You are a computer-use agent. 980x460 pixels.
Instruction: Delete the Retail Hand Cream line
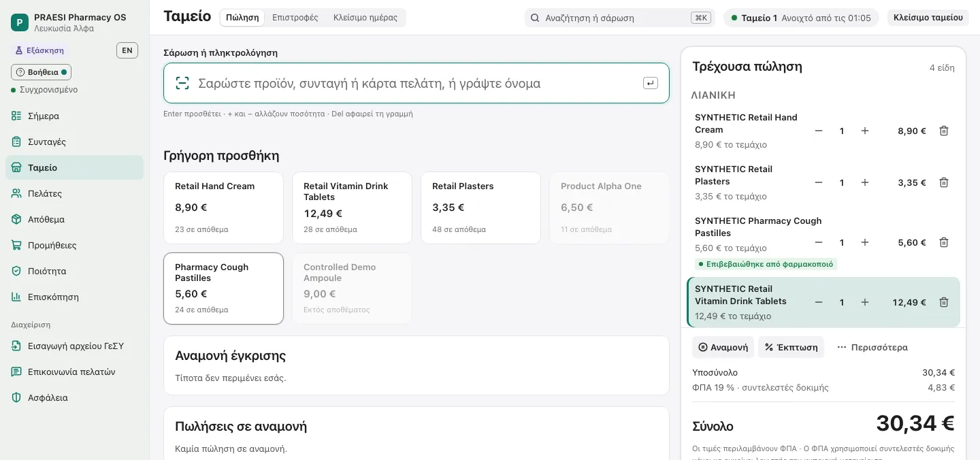point(944,131)
